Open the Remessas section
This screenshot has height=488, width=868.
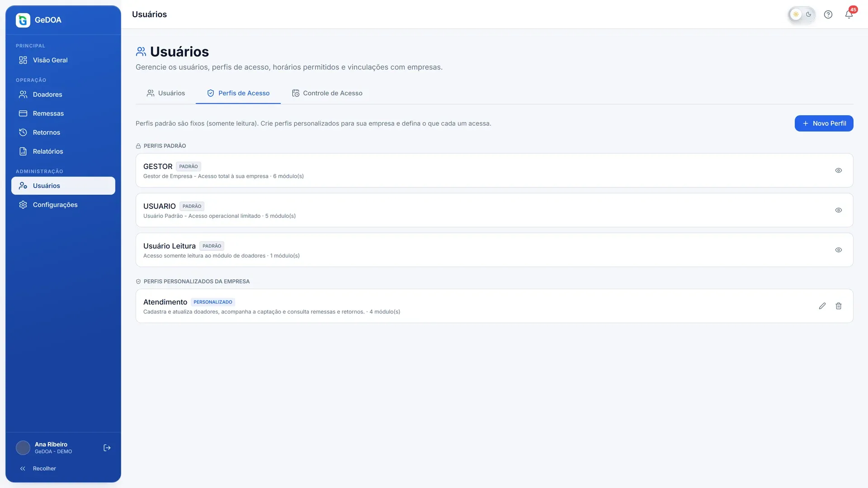[63, 113]
